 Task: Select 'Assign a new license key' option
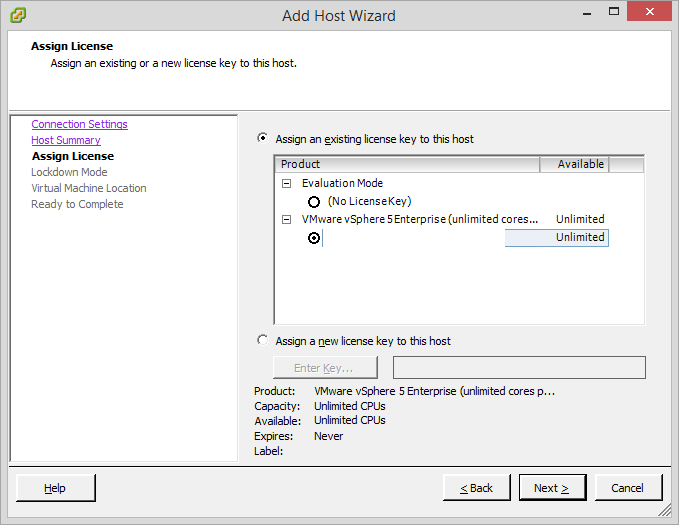263,341
